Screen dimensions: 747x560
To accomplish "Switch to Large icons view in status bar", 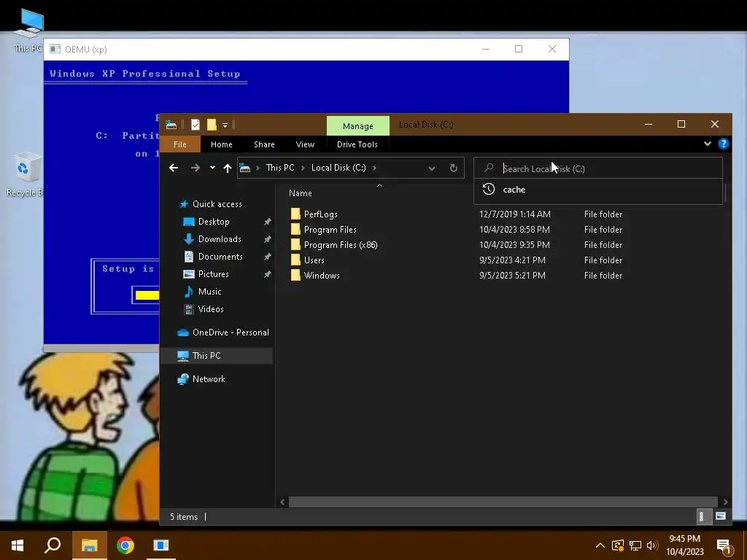I will click(720, 516).
